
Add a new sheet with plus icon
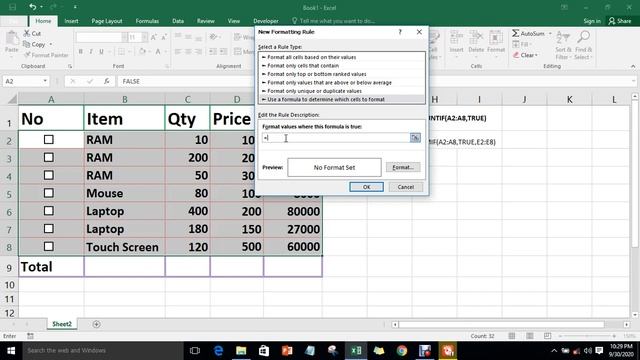point(96,324)
